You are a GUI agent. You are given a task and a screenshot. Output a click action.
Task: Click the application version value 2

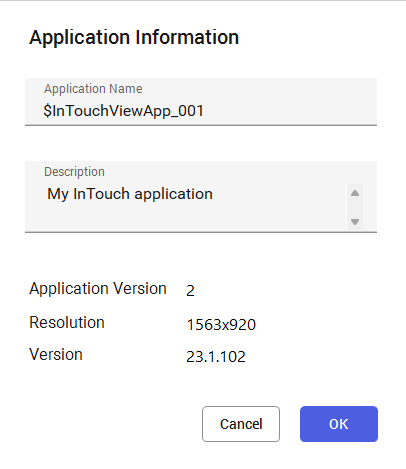coord(190,291)
